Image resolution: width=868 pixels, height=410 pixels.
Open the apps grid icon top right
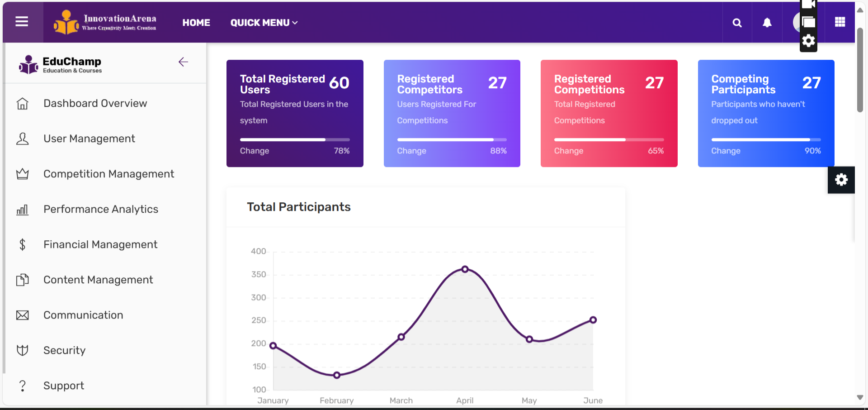click(x=840, y=22)
